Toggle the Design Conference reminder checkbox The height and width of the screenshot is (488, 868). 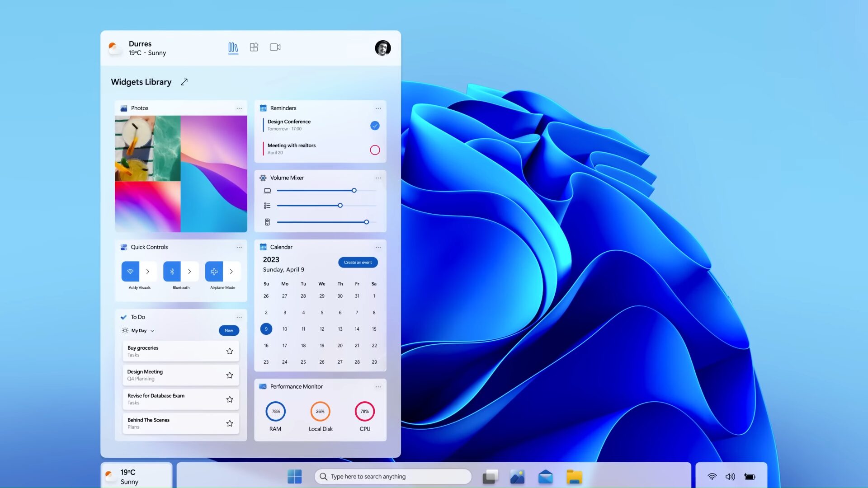click(x=375, y=125)
